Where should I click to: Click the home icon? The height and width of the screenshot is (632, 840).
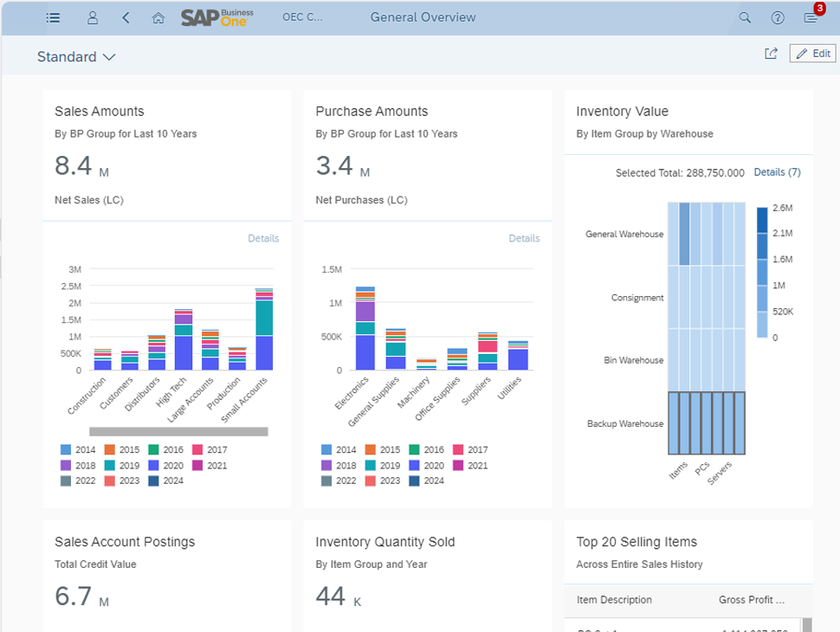pos(158,17)
